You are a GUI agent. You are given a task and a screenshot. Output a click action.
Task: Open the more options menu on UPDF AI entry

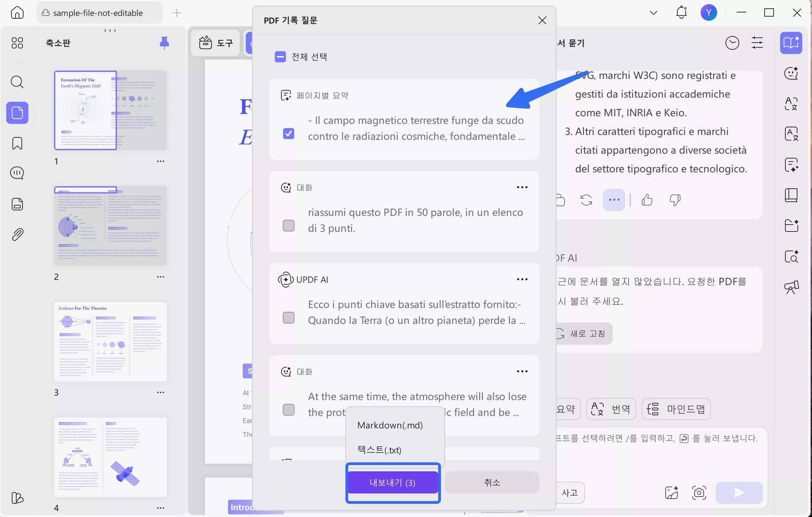(522, 279)
